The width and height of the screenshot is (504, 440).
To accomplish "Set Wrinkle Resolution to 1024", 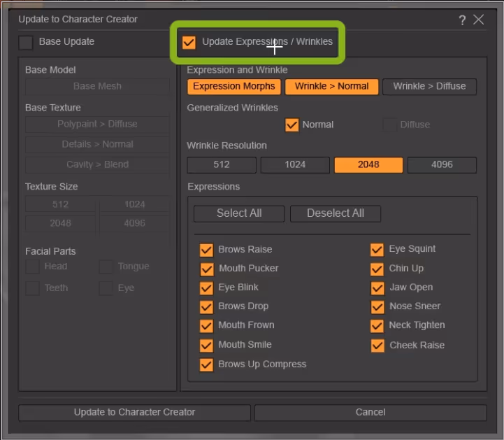I will [x=295, y=165].
